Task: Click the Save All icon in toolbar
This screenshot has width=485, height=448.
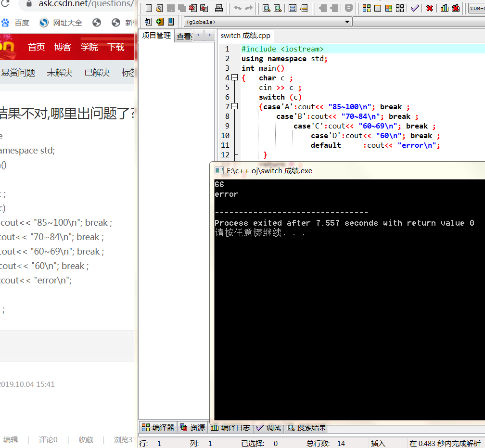Action: pos(181,8)
